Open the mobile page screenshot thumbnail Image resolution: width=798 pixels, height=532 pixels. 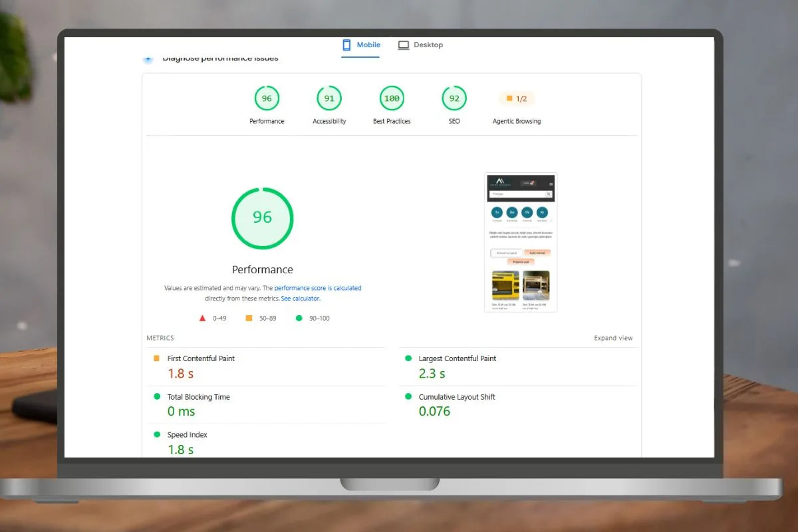[521, 243]
